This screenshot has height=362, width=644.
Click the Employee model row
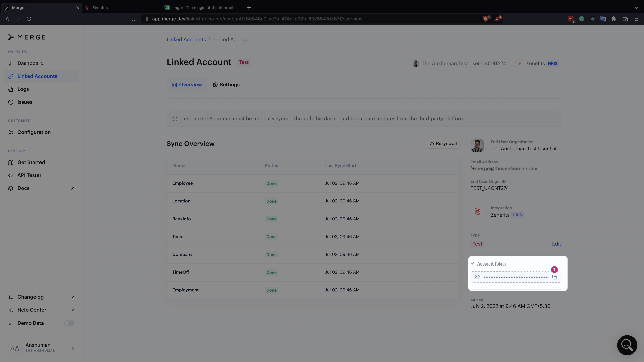pyautogui.click(x=313, y=183)
